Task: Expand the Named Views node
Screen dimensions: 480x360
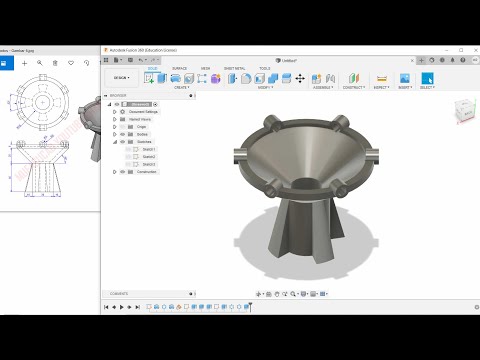Action: (115, 119)
